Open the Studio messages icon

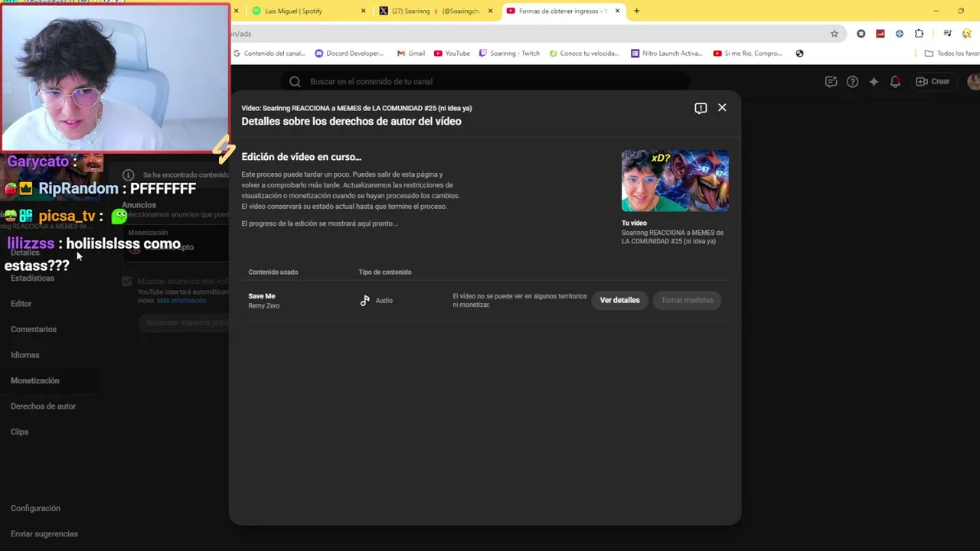point(831,82)
